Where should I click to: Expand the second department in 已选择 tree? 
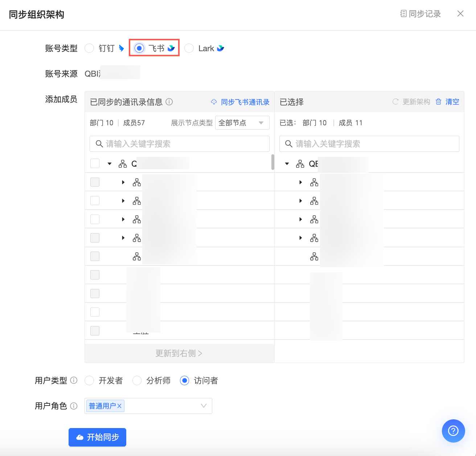[x=301, y=201]
